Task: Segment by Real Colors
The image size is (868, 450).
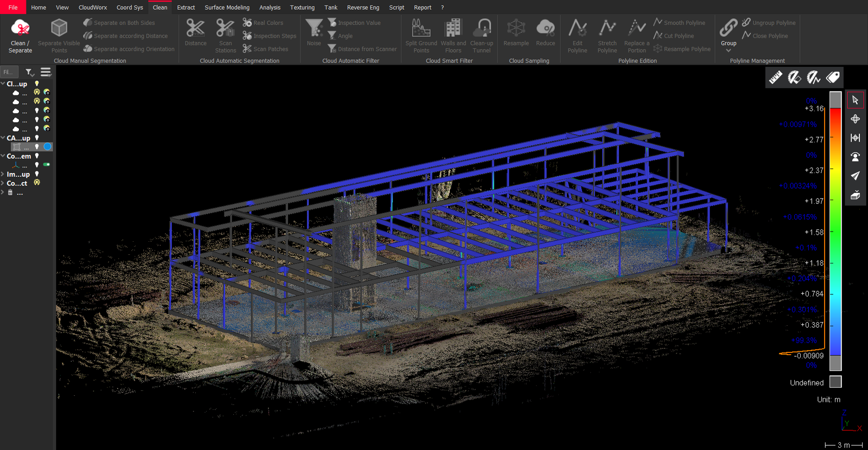Action: (x=263, y=23)
